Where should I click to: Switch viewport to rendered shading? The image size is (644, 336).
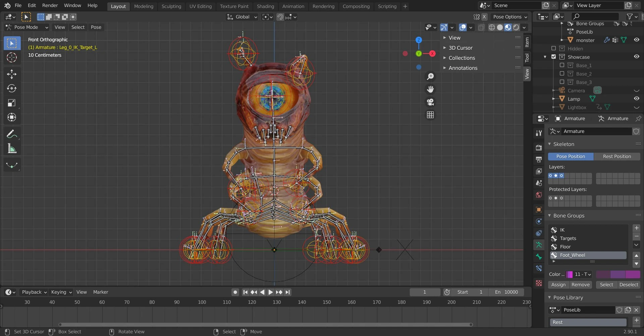516,28
